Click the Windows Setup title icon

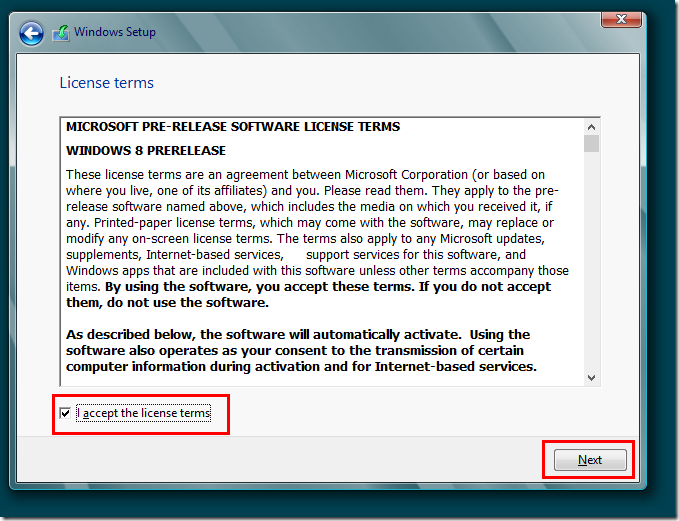point(61,33)
